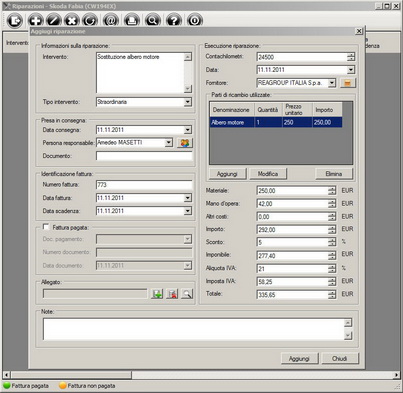Click the Chiudi button

(x=340, y=359)
